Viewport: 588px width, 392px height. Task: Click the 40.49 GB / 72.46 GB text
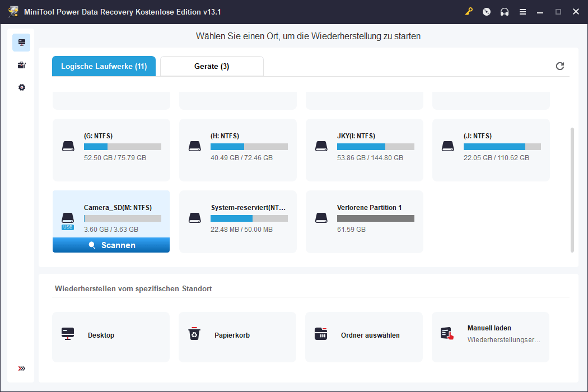coord(241,157)
